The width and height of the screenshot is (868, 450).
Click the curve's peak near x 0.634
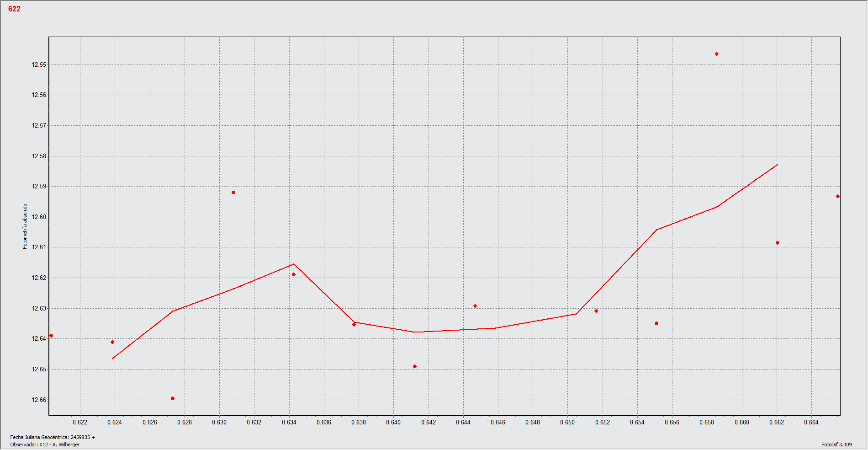coord(293,264)
